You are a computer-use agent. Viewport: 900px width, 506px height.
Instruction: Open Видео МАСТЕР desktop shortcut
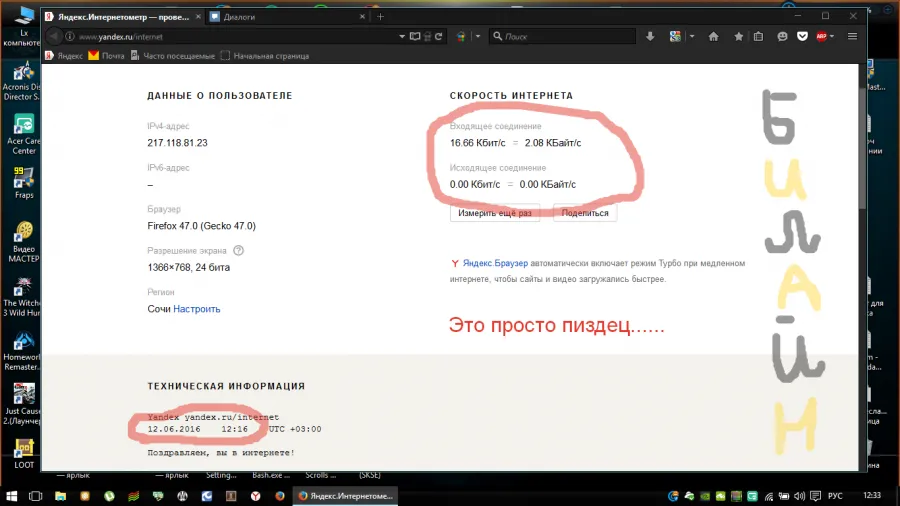pos(24,242)
